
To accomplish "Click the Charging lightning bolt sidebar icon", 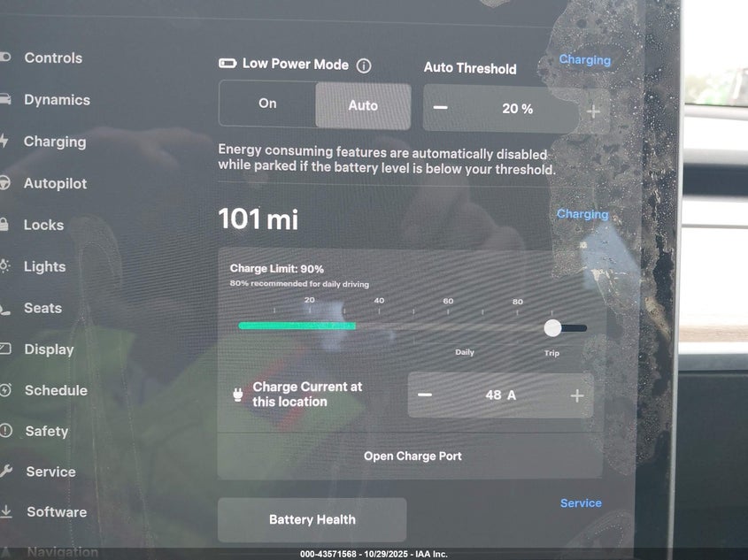I will point(4,142).
